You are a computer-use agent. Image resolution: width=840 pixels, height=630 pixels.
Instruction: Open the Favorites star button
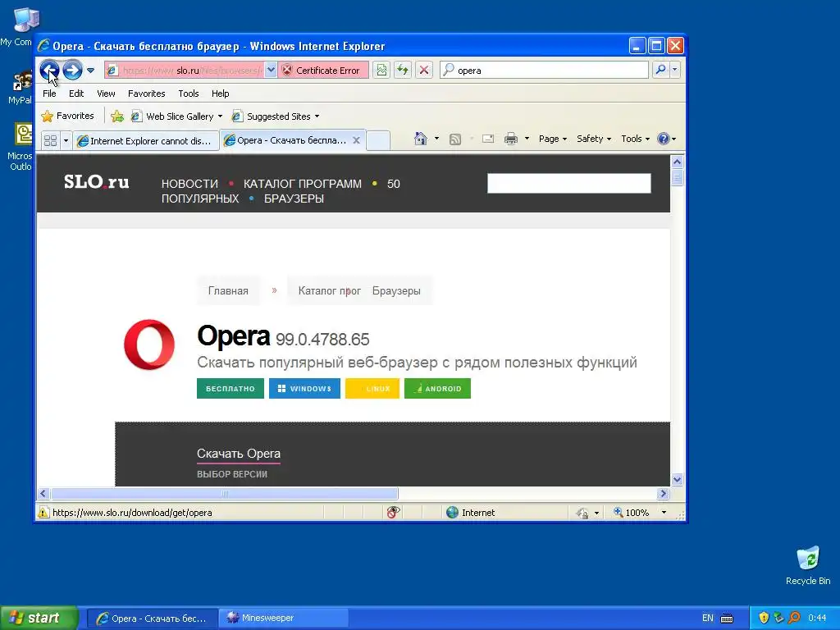coord(68,116)
